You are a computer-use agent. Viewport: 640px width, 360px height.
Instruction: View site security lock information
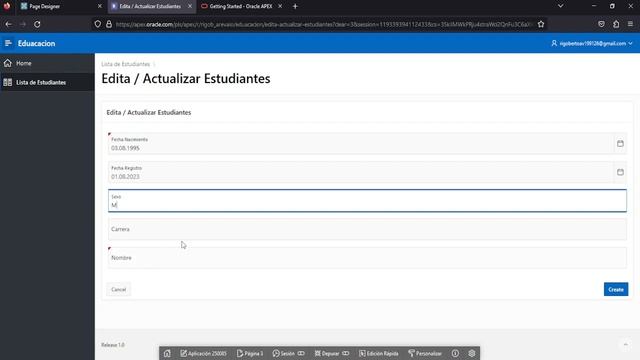109,24
